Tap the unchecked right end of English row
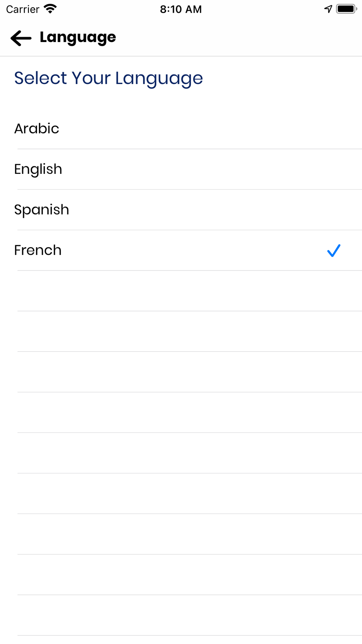Screen dimensions: 362x644 (334, 169)
